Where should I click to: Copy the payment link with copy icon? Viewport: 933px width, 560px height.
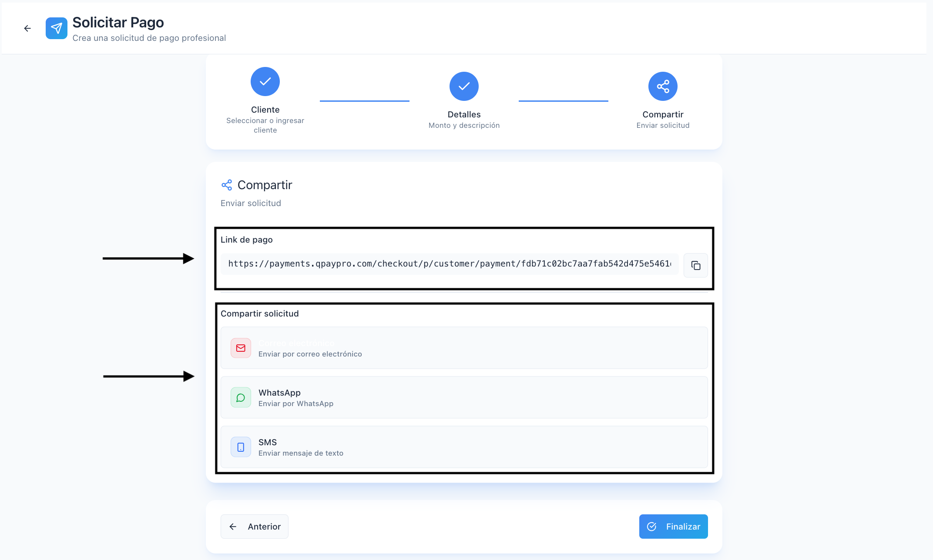pyautogui.click(x=695, y=265)
